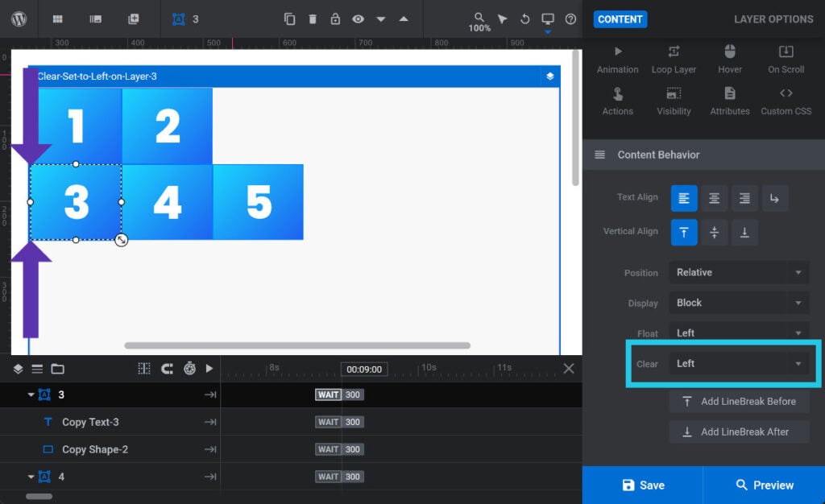The height and width of the screenshot is (504, 825).
Task: Open the Clear dropdown set to Left
Action: [739, 364]
